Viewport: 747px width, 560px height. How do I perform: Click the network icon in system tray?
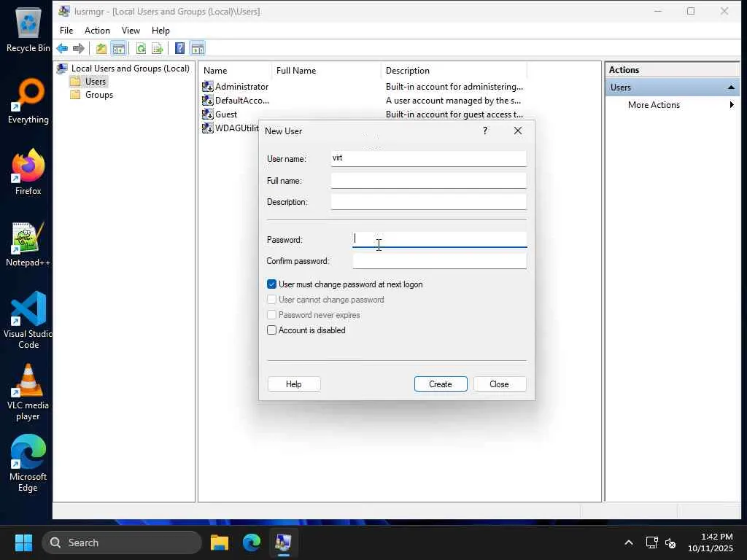pyautogui.click(x=651, y=542)
